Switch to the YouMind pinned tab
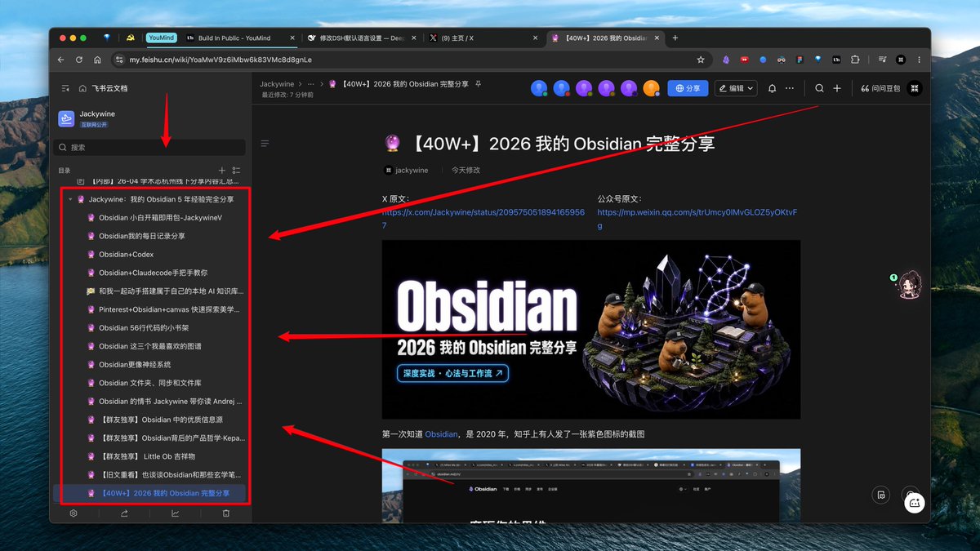The width and height of the screenshot is (980, 551). pyautogui.click(x=161, y=38)
